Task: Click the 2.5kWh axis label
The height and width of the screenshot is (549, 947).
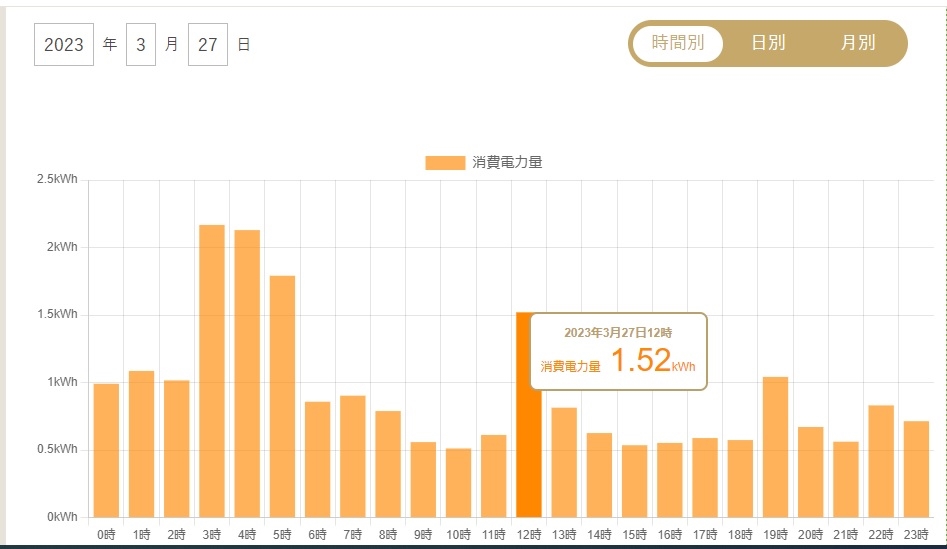Action: pos(57,179)
